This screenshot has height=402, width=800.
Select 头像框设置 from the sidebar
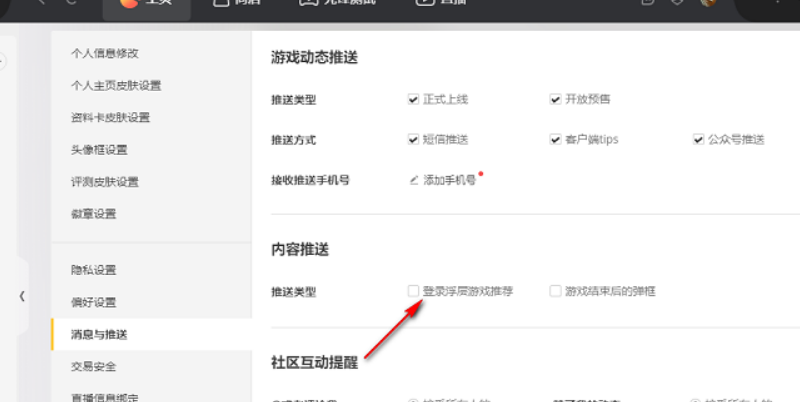pyautogui.click(x=99, y=149)
